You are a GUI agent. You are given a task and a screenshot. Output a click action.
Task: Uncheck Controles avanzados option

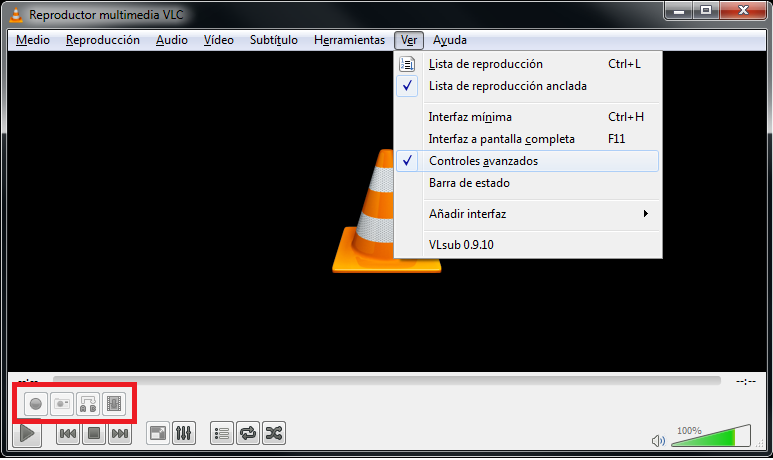[527, 161]
